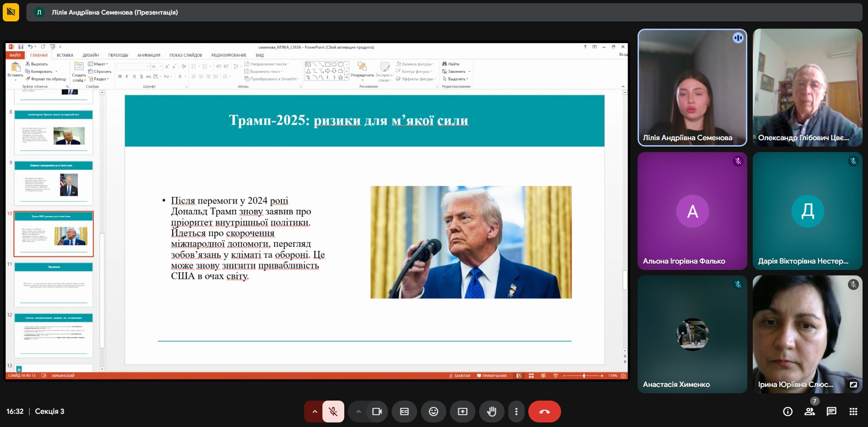Viewport: 868px width, 427px height.
Task: Select the ДИЗАЙН ribbon tab
Action: click(x=91, y=55)
